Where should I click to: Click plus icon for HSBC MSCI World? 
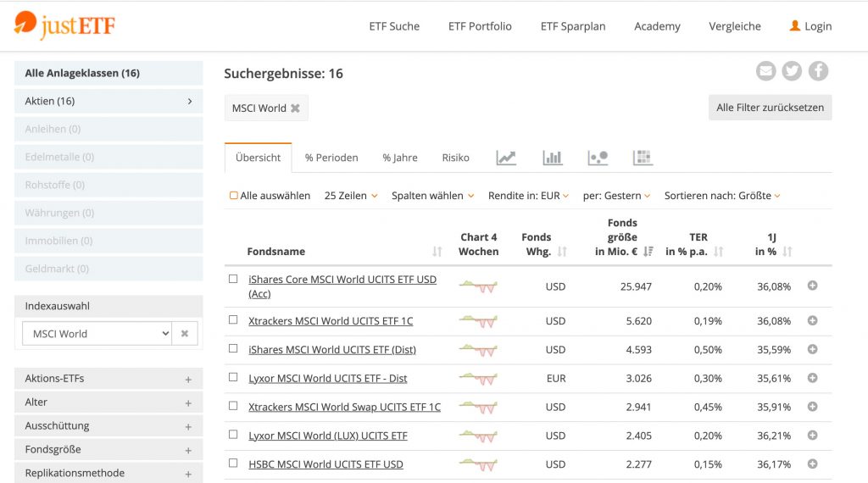tap(812, 464)
